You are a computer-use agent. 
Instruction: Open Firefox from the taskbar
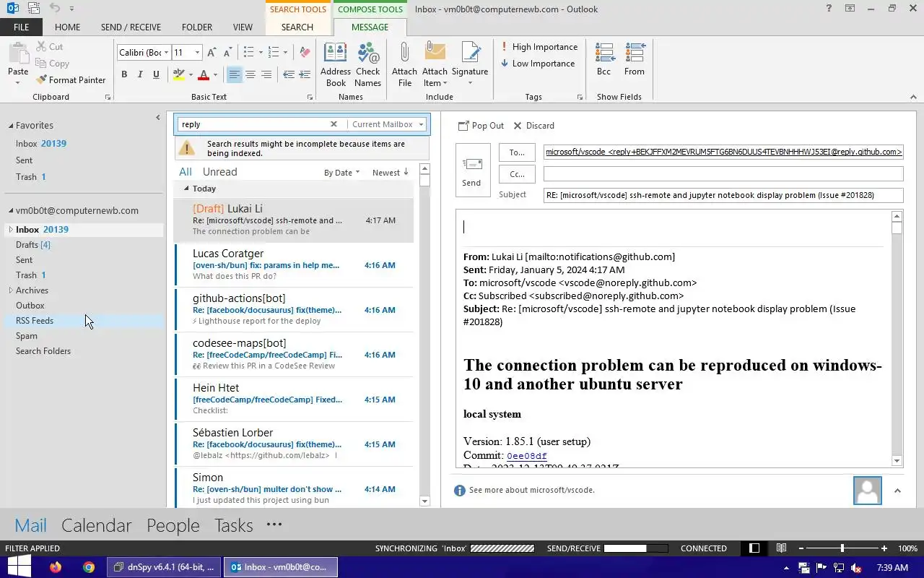(x=56, y=567)
